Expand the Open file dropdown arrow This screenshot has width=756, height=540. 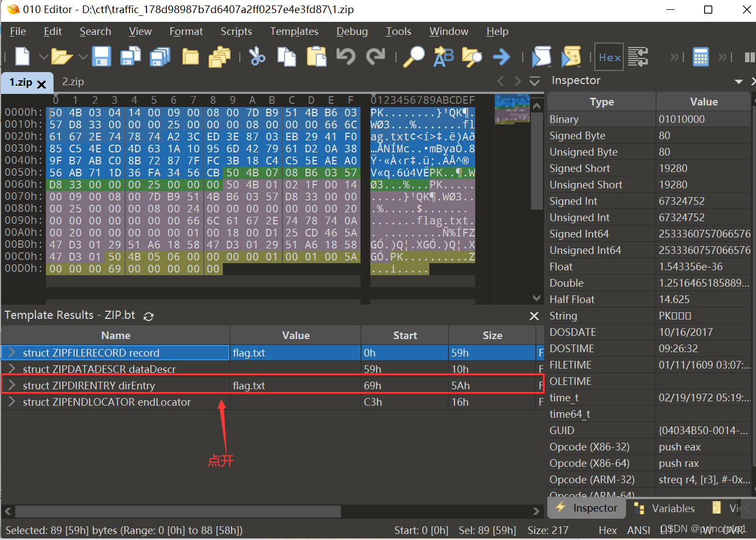click(x=82, y=56)
